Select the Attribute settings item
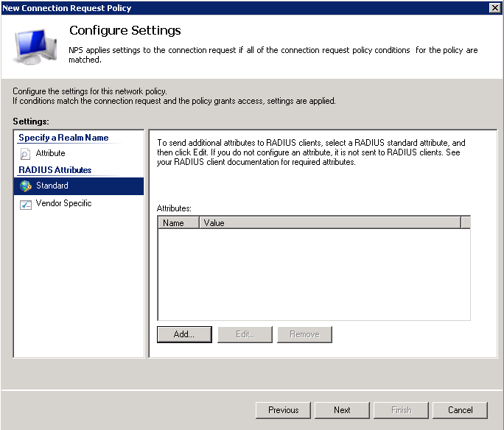The height and width of the screenshot is (430, 504). [79, 153]
